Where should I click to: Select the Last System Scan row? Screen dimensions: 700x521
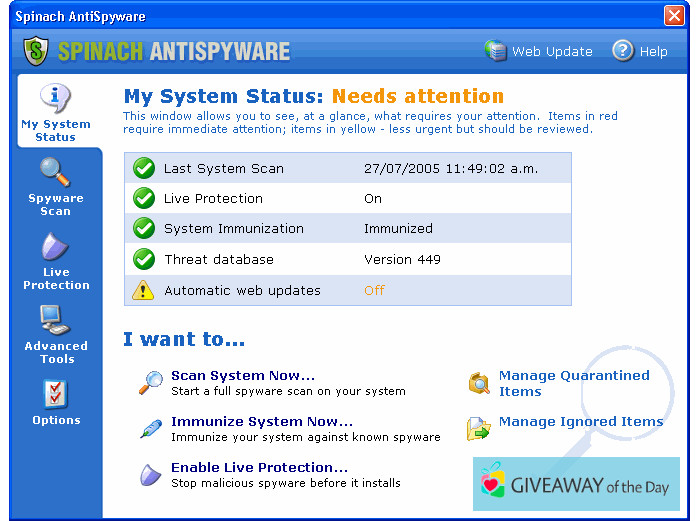click(347, 168)
